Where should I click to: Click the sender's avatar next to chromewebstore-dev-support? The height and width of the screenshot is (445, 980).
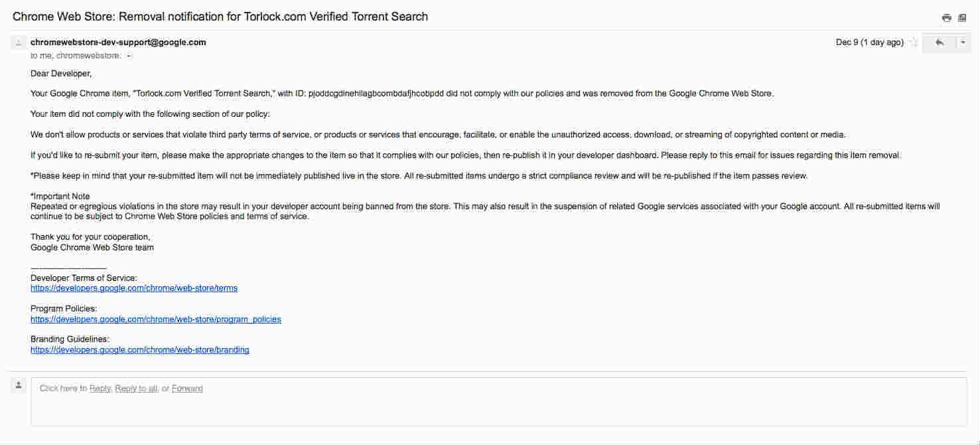(x=19, y=43)
